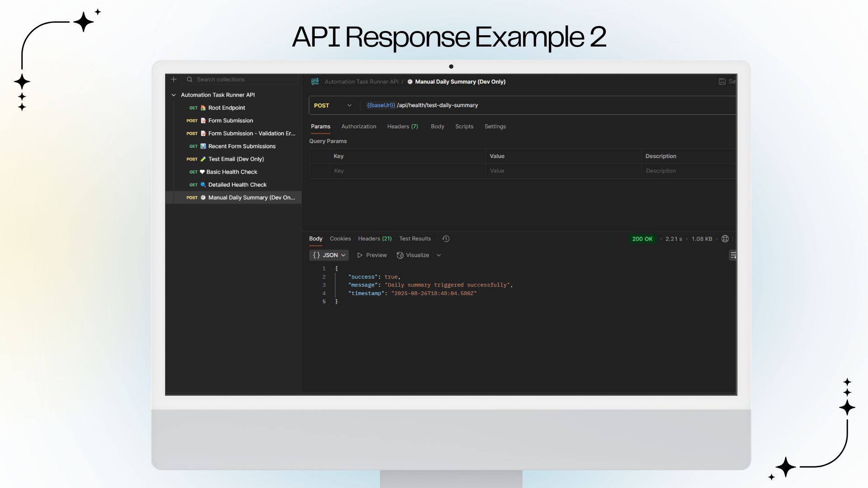Click the 200 OK status badge
This screenshot has width=868, height=488.
click(x=642, y=239)
